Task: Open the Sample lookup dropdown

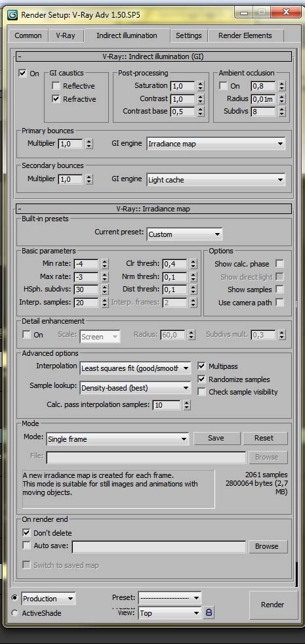Action: [135, 387]
